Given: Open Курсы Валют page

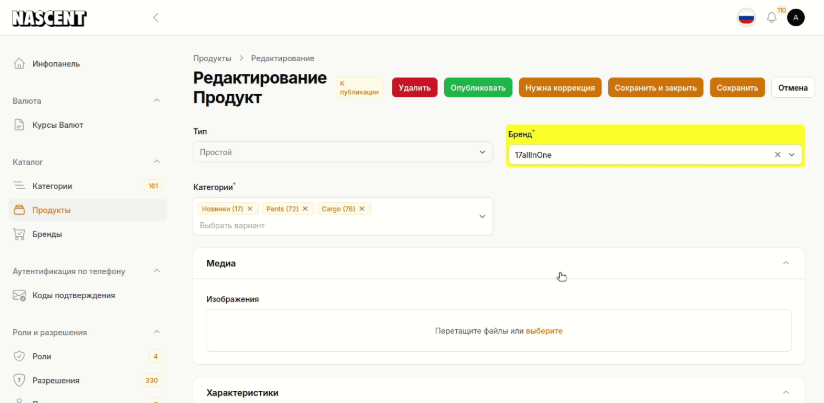Looking at the screenshot, I should point(57,125).
